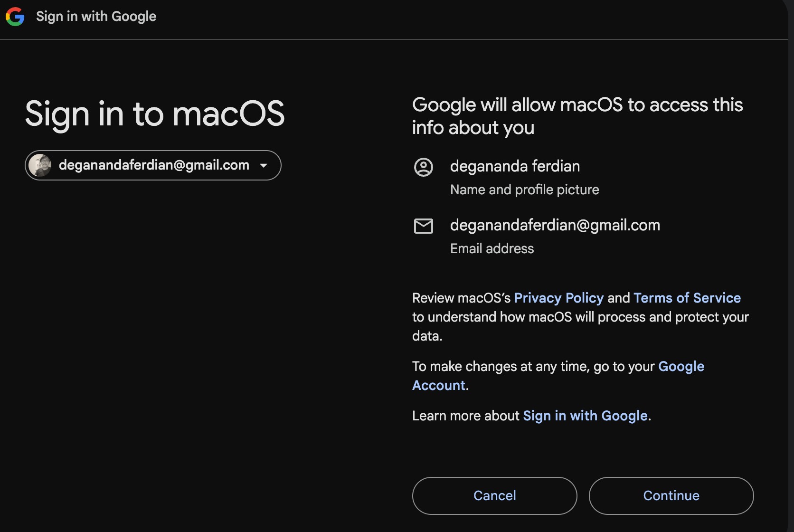This screenshot has height=532, width=794.
Task: Click the Google logo in the header
Action: click(x=15, y=17)
